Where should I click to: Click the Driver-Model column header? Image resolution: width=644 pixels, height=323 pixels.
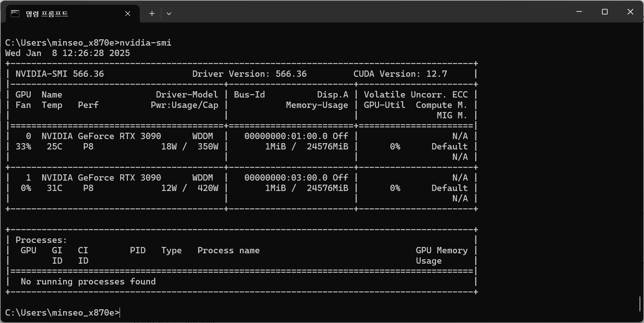coord(187,95)
